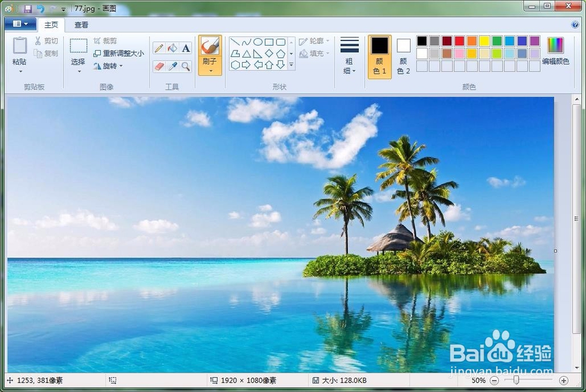Choose the Oval shape
The width and height of the screenshot is (586, 392).
point(258,42)
